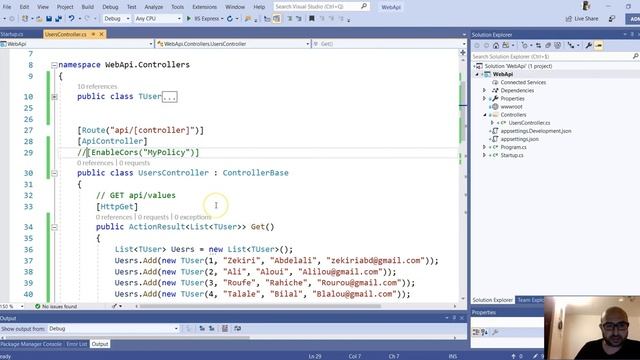Screen dimensions: 640x360
Task: Click the feedback icon near Live Share
Action: coord(611,19)
